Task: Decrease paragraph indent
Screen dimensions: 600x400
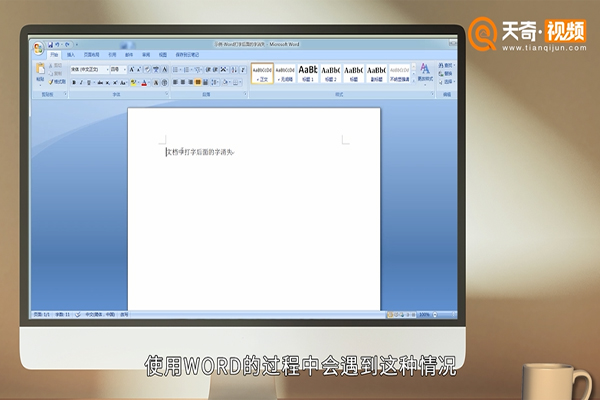Action: coord(208,70)
